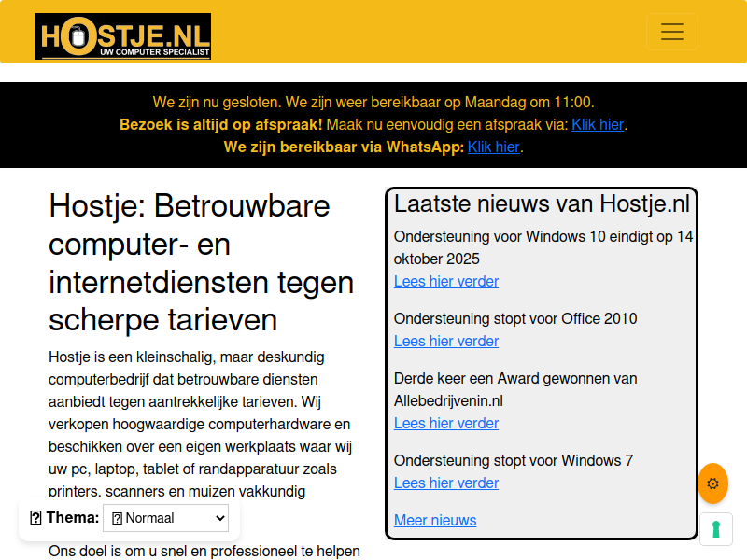Open 'Lees hier verder' under the Allebedrijvenin.nl award
The height and width of the screenshot is (560, 747).
[446, 424]
